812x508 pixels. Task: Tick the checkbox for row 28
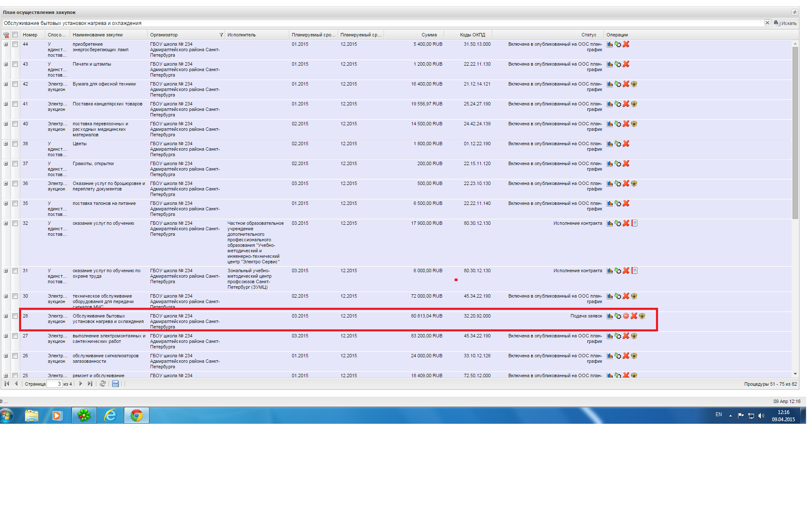click(x=15, y=316)
